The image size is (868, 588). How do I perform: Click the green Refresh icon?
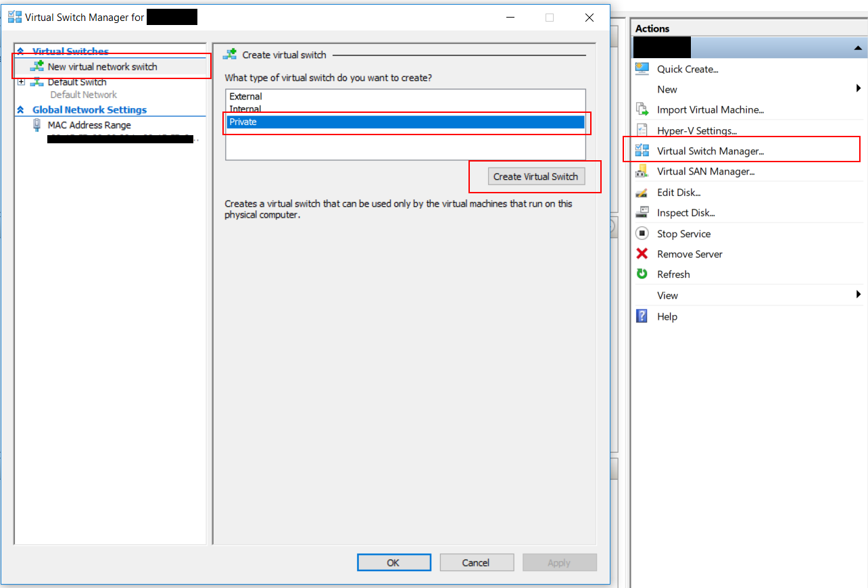tap(642, 274)
